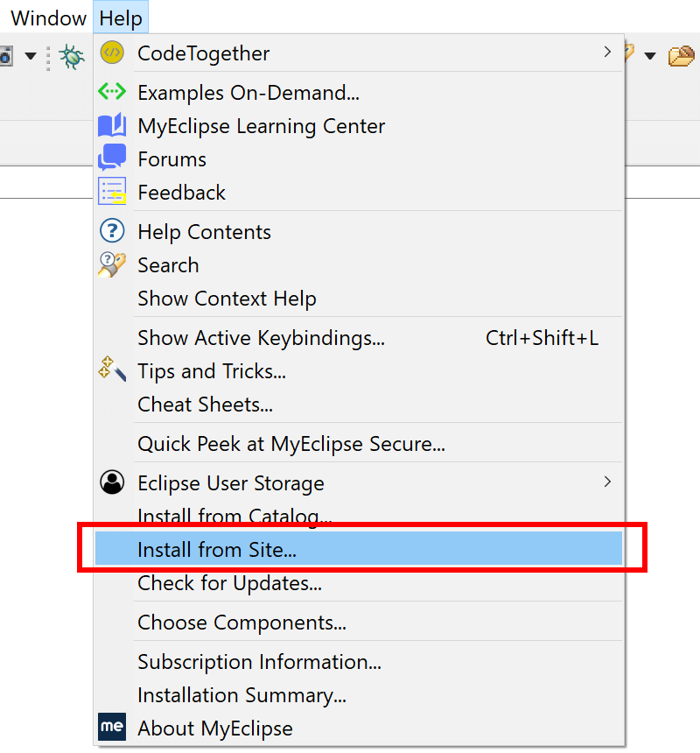Image resolution: width=700 pixels, height=753 pixels.
Task: Open the Window menu
Action: (48, 18)
